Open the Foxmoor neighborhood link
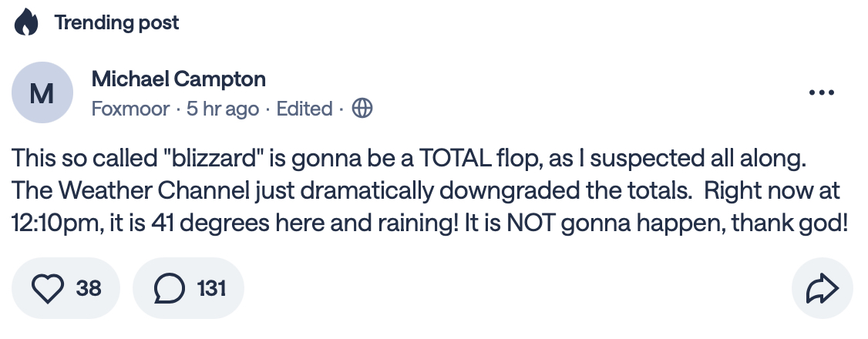 pos(130,109)
